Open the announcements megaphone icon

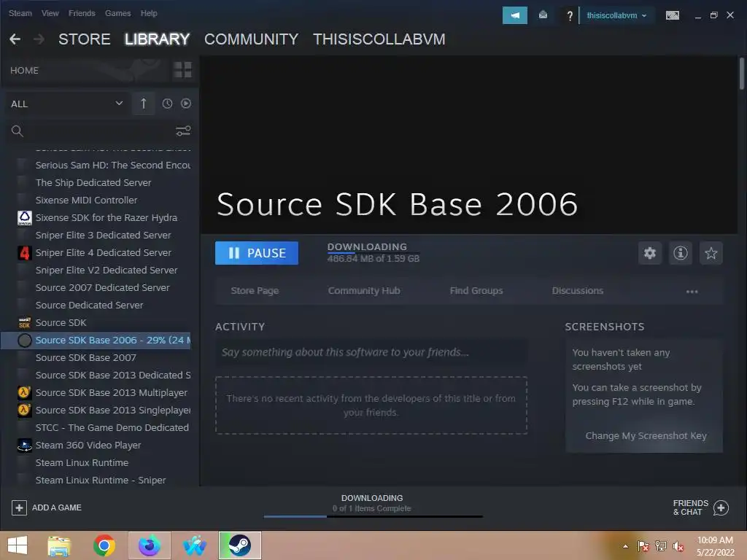click(515, 15)
